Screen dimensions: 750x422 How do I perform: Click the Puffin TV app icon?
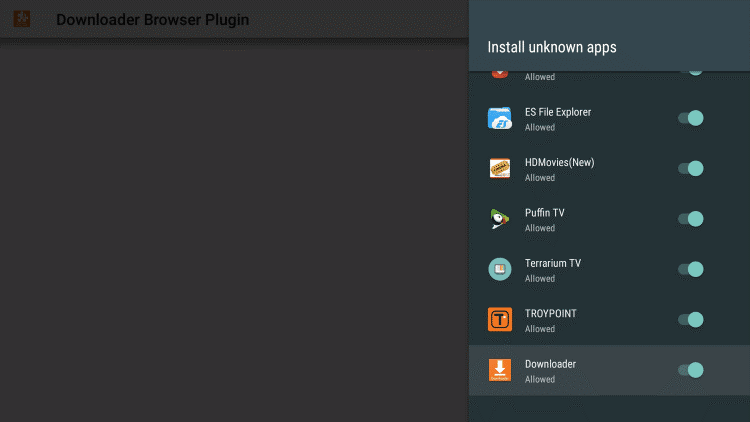pyautogui.click(x=500, y=219)
